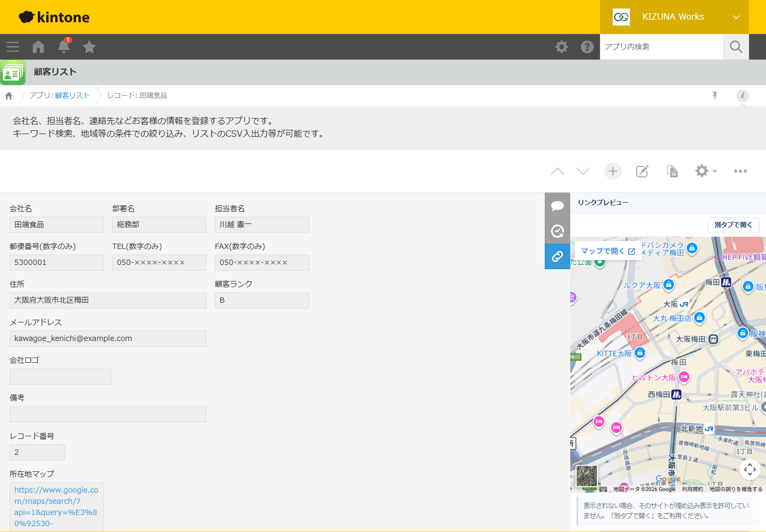766x532 pixels.
Task: Open the favorites star icon
Action: click(x=89, y=47)
